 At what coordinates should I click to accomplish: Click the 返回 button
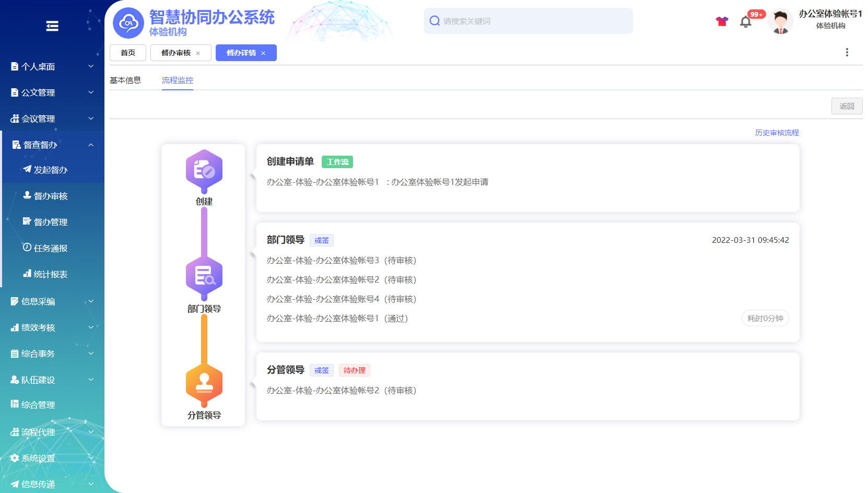[847, 106]
